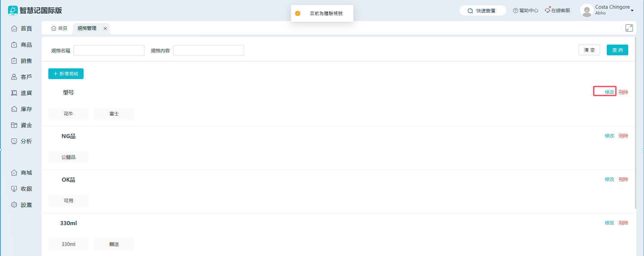The width and height of the screenshot is (644, 256).
Task: Open the 商品 products sidebar icon
Action: 14,45
